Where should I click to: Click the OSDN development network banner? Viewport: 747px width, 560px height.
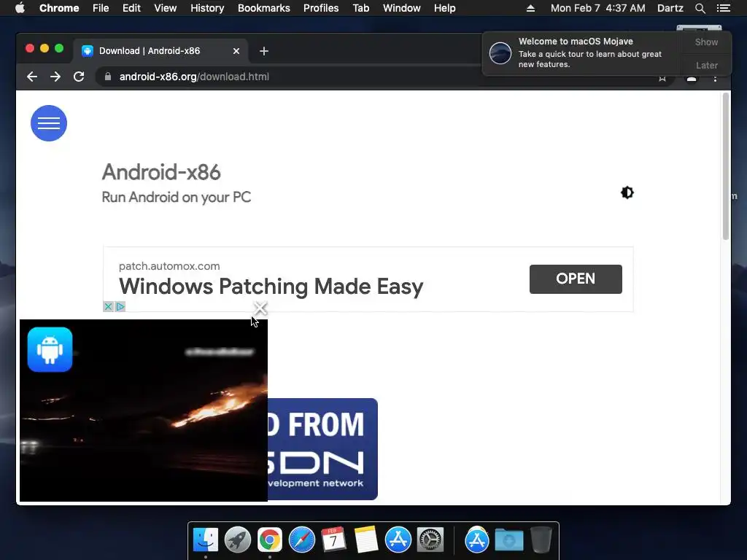click(x=322, y=449)
